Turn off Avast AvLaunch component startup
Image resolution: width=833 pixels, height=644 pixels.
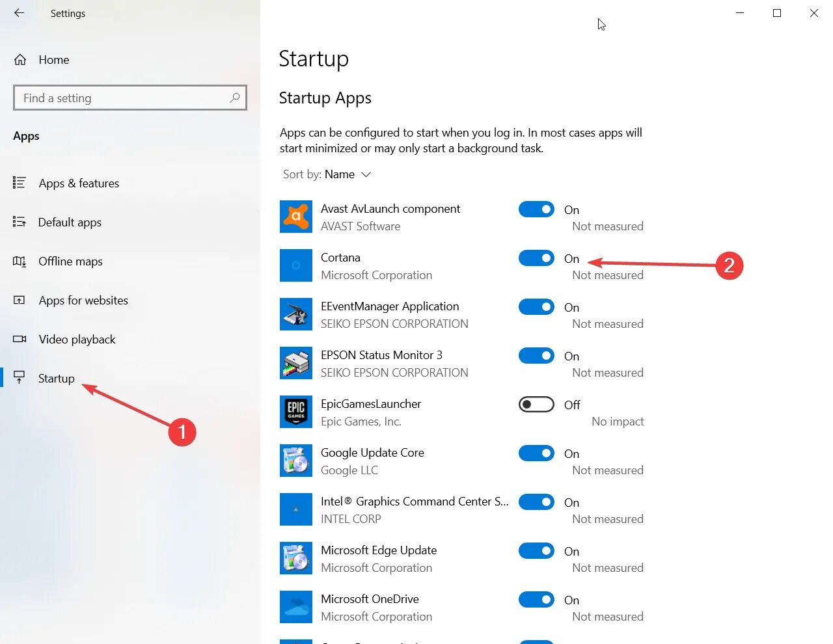[536, 209]
